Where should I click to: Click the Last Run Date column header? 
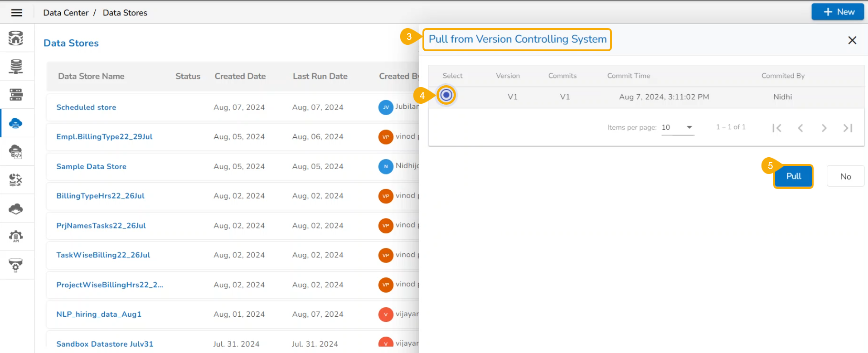pyautogui.click(x=320, y=76)
